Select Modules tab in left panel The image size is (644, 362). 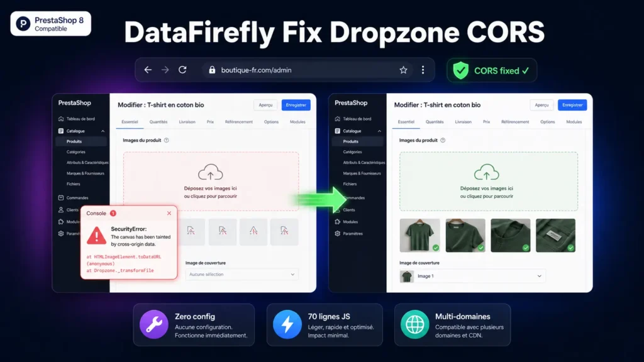297,122
